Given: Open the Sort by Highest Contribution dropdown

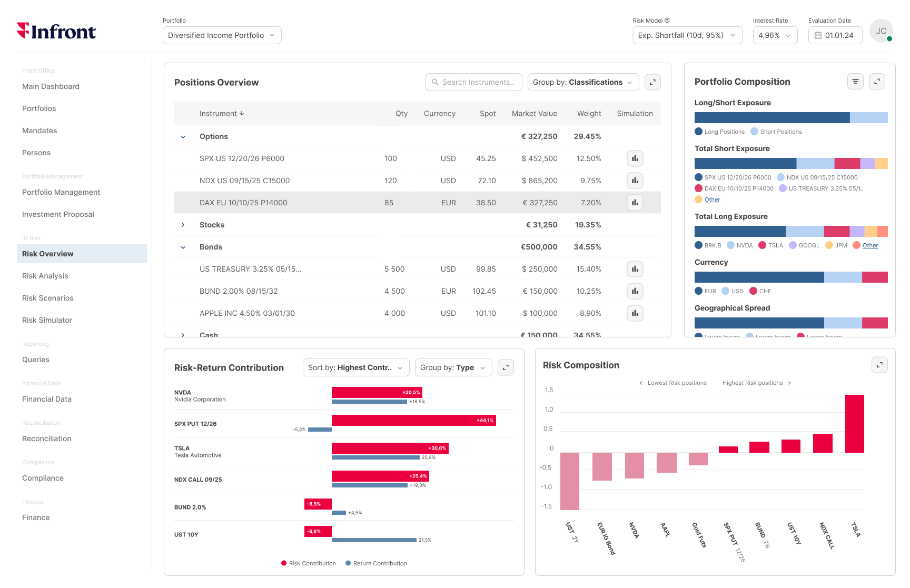Looking at the screenshot, I should click(x=355, y=367).
